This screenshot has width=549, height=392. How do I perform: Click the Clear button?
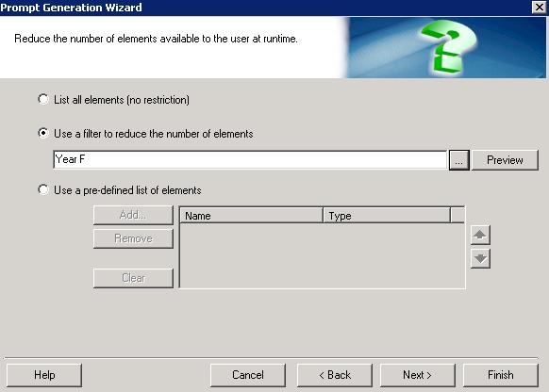click(x=133, y=278)
